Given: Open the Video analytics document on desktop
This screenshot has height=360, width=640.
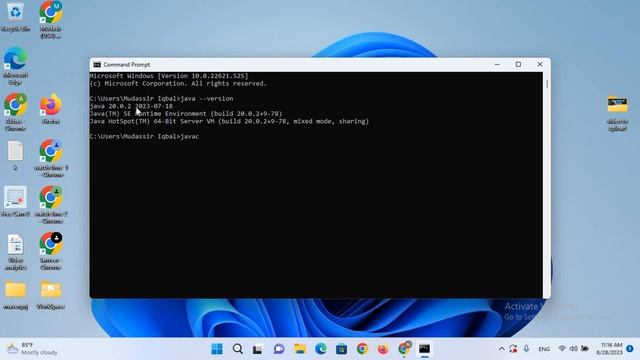Looking at the screenshot, I should point(16,251).
